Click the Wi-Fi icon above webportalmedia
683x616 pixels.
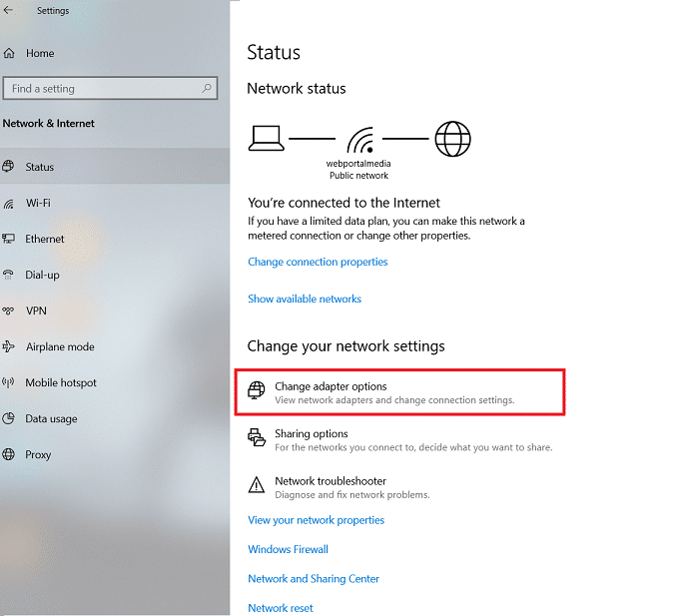(360, 140)
